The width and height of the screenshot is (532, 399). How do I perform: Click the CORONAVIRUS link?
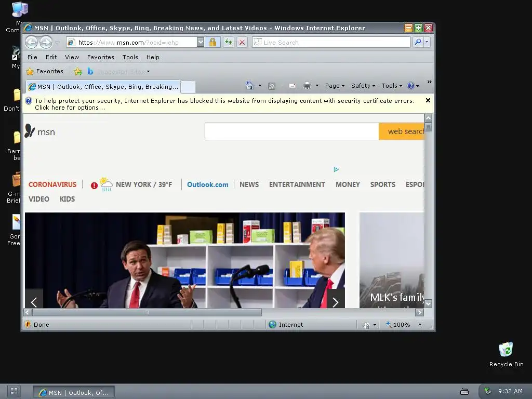(x=52, y=184)
